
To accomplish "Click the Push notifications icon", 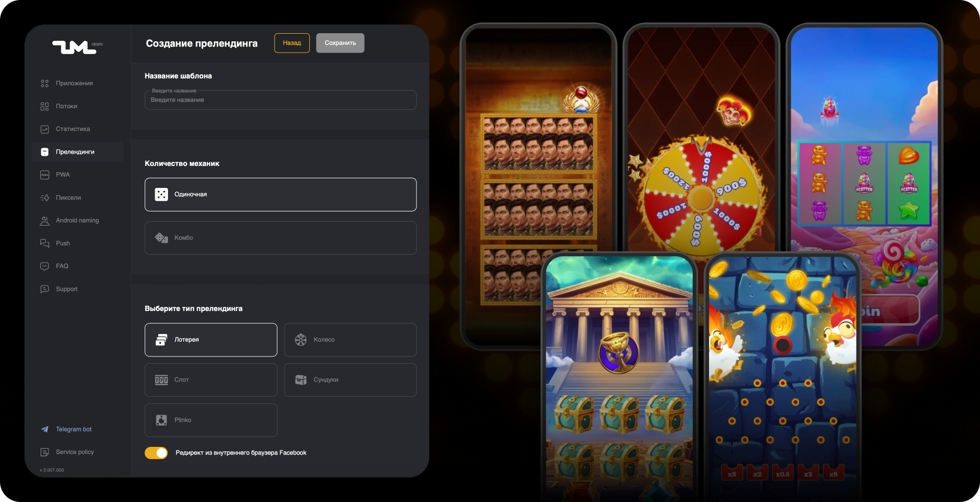I will pos(44,243).
